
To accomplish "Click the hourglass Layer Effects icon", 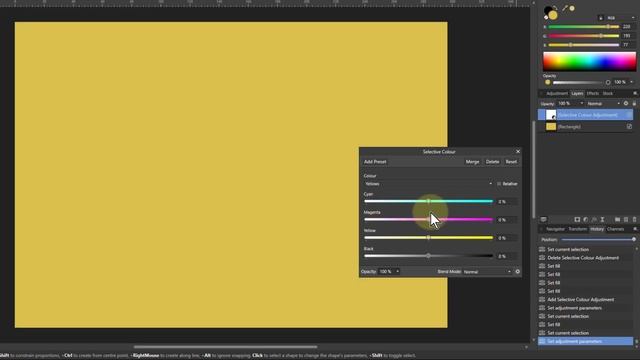I will 602,220.
